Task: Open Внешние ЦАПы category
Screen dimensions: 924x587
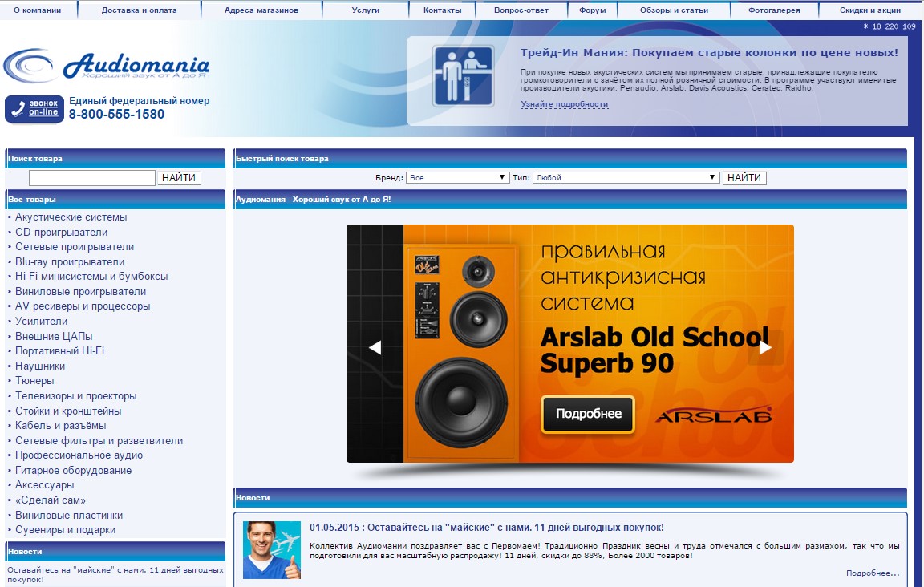Action: 54,337
